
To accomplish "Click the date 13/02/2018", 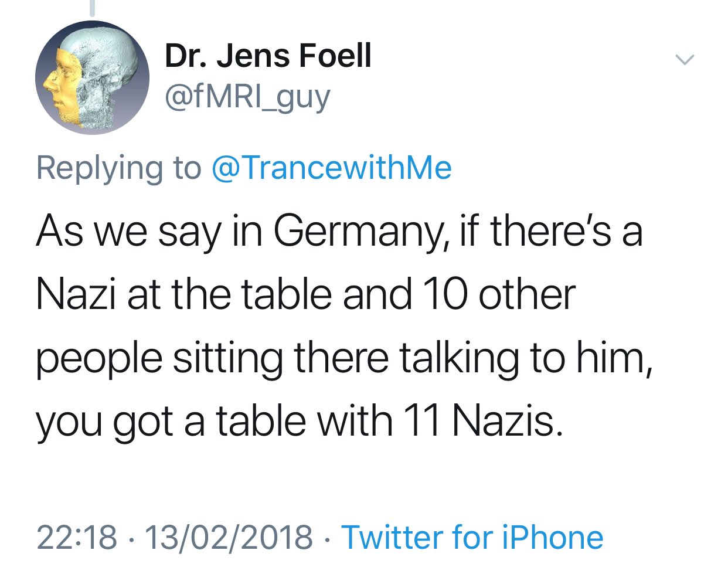I will click(229, 538).
